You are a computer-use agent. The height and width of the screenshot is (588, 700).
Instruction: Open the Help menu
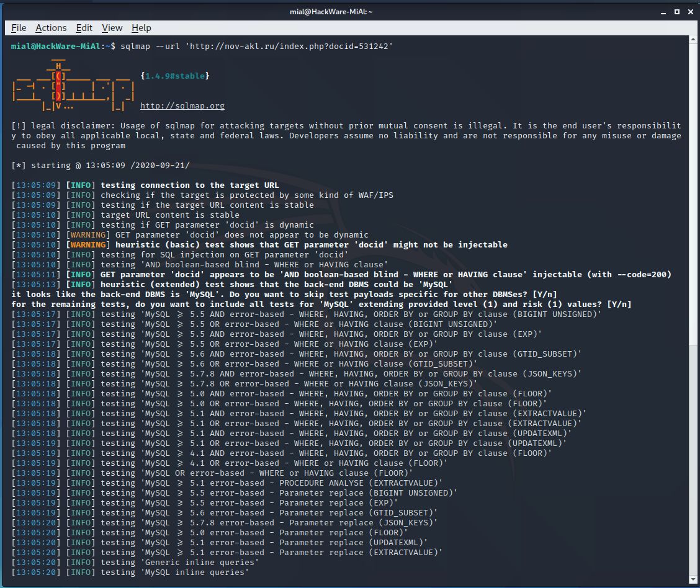coord(141,28)
